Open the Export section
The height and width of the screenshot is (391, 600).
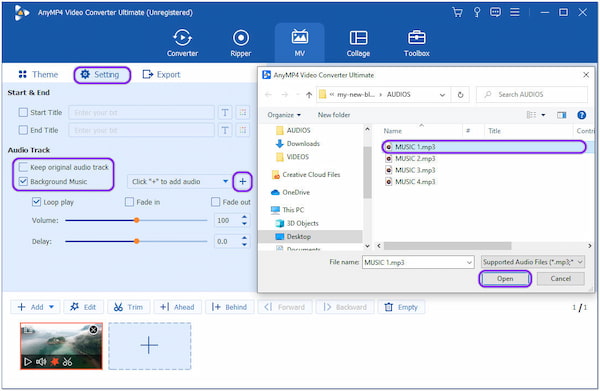click(x=161, y=75)
